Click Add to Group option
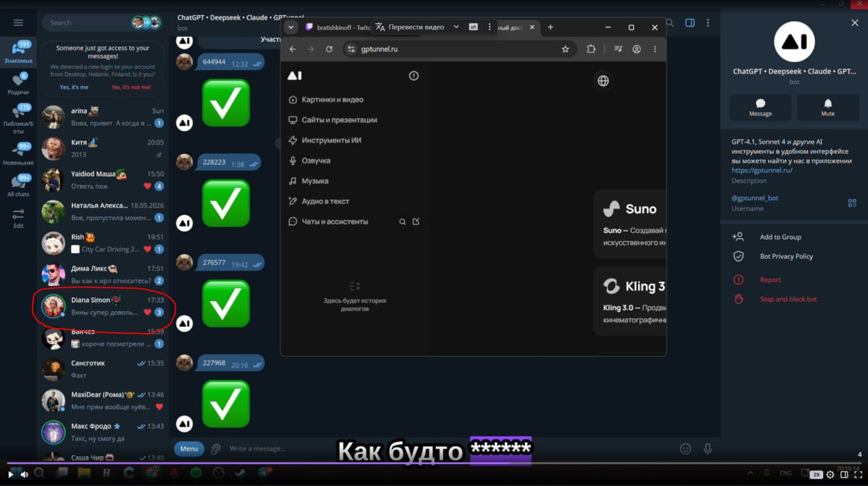The image size is (868, 486). tap(780, 237)
